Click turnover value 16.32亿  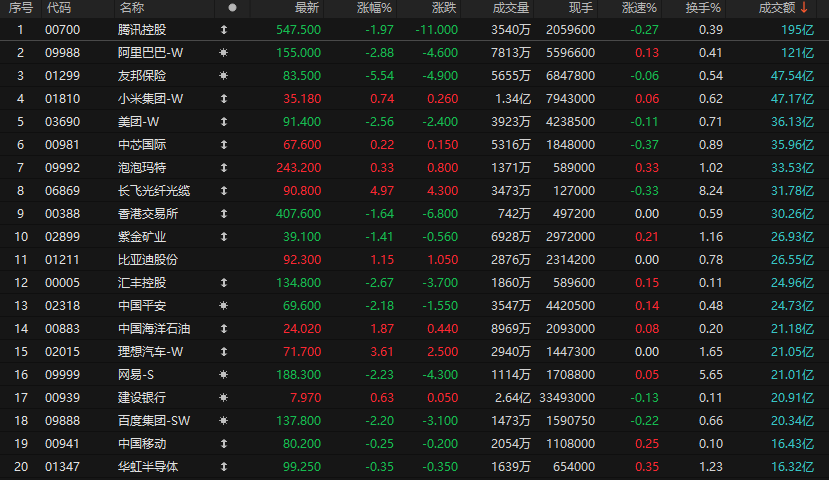tap(793, 467)
